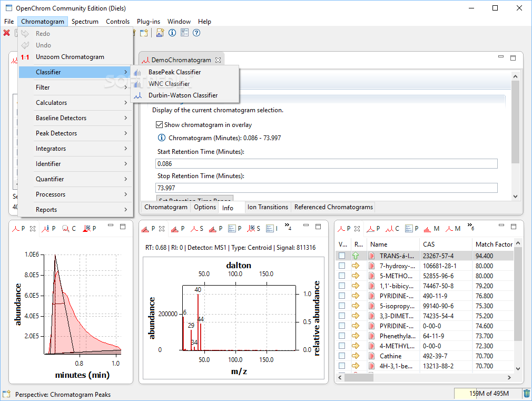The height and width of the screenshot is (401, 532).
Task: Click the heap memory status 159M of 495M
Action: tap(489, 394)
